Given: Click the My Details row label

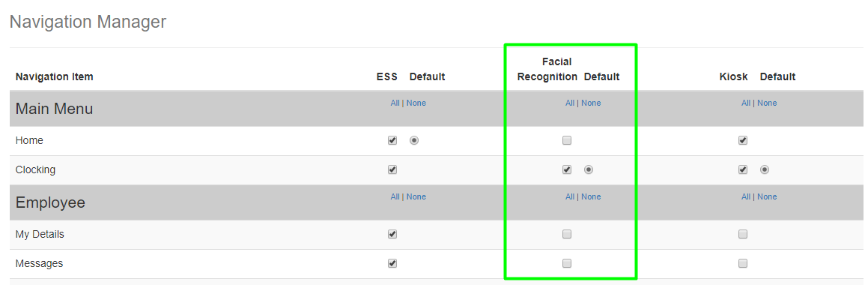Looking at the screenshot, I should pos(40,234).
